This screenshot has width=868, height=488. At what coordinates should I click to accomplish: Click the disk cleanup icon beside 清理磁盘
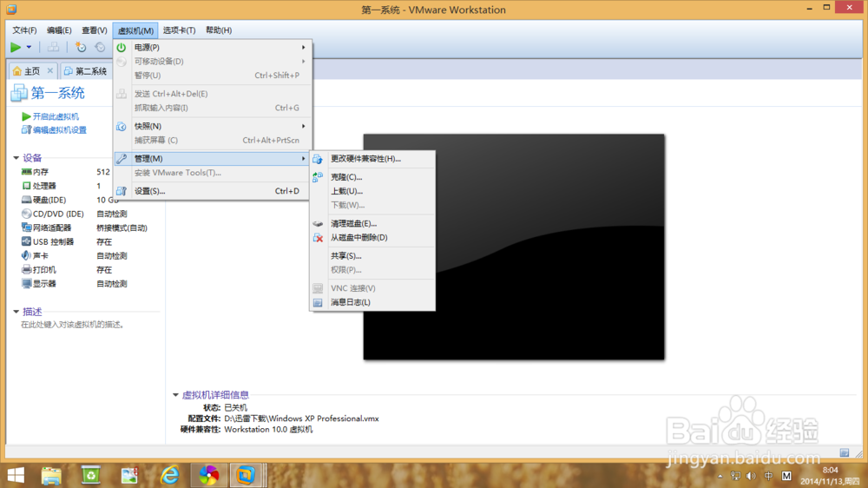pos(318,224)
